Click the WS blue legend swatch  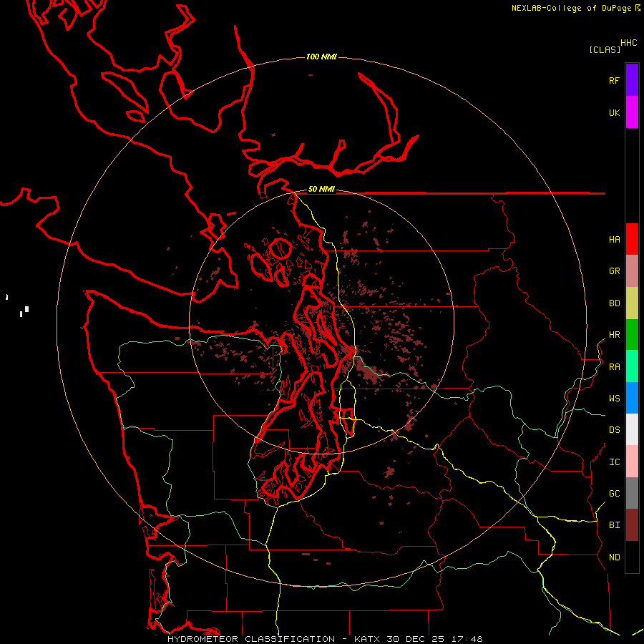(632, 398)
